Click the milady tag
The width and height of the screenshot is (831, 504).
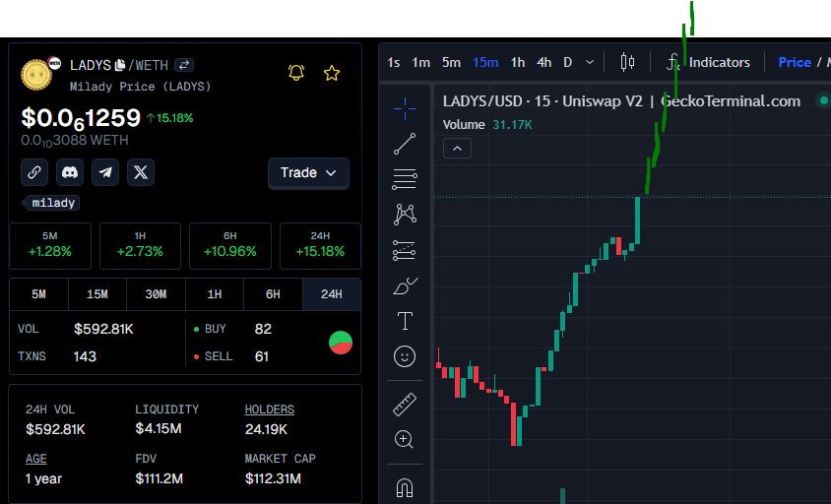(51, 203)
